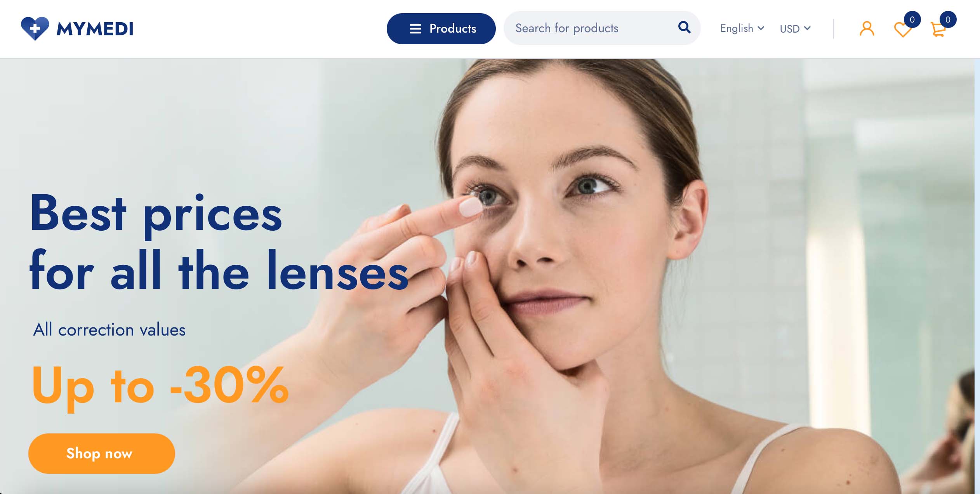The height and width of the screenshot is (494, 980).
Task: Click the MYMEDI brand name text
Action: [95, 29]
